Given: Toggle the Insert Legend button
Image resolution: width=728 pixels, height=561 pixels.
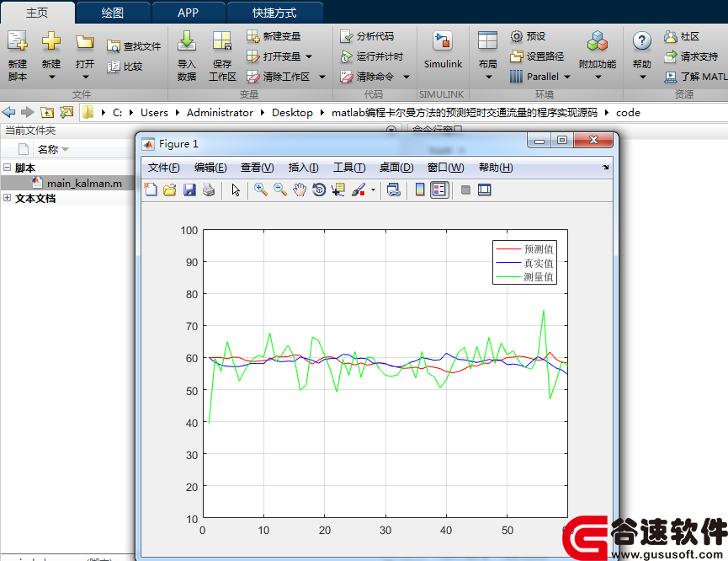Looking at the screenshot, I should (x=439, y=190).
